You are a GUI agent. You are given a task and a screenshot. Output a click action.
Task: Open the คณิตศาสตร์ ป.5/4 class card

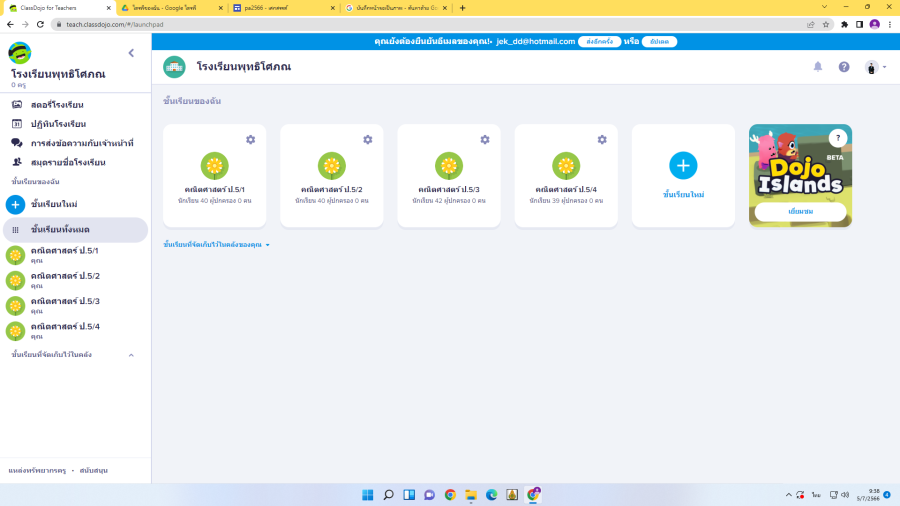pos(566,176)
